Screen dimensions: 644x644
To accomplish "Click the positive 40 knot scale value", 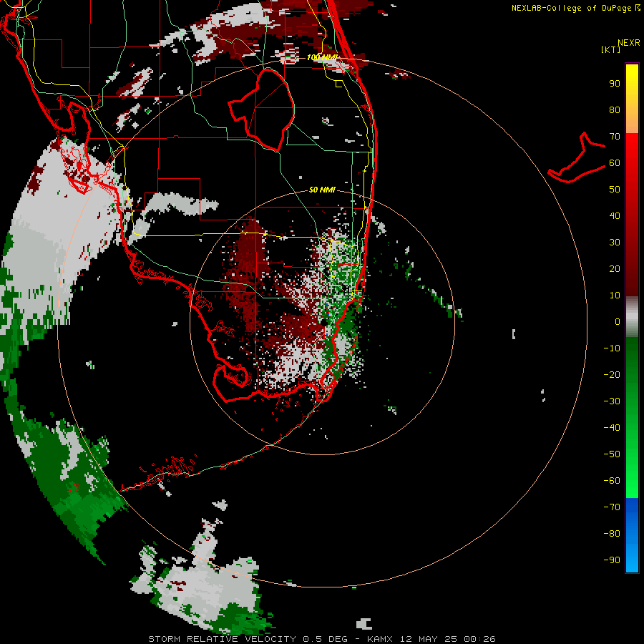I will 615,216.
